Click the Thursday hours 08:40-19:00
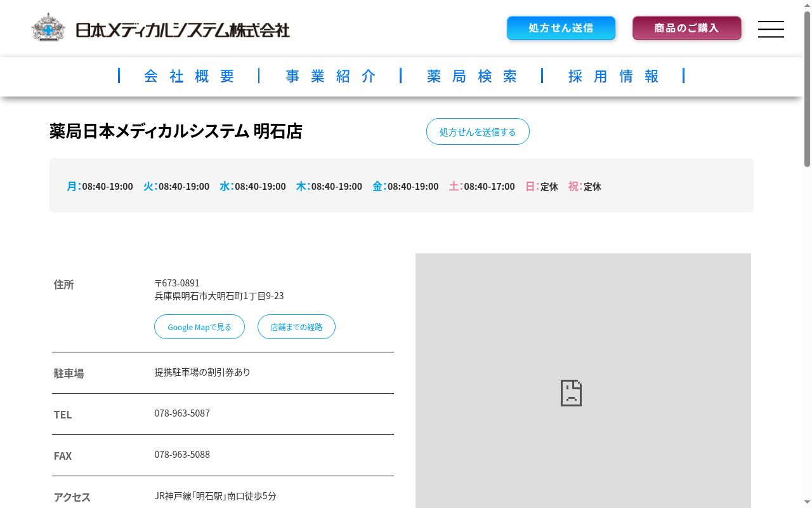Image resolution: width=812 pixels, height=508 pixels. pos(336,187)
